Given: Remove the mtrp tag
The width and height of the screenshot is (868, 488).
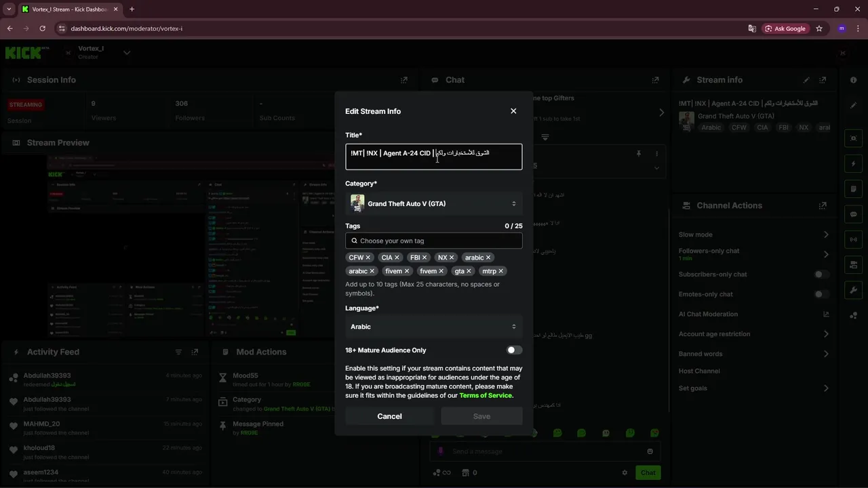Looking at the screenshot, I should (501, 271).
